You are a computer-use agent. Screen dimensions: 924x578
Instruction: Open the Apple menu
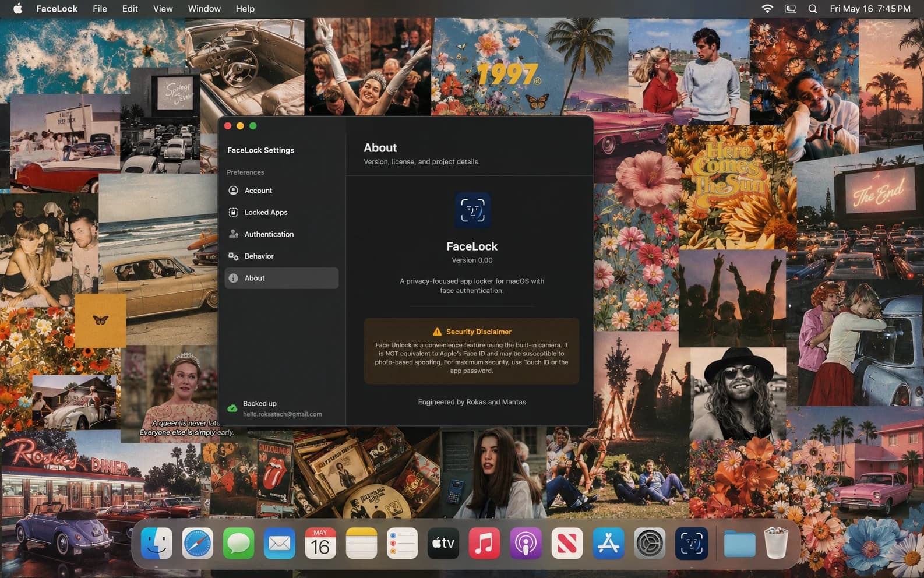point(17,9)
